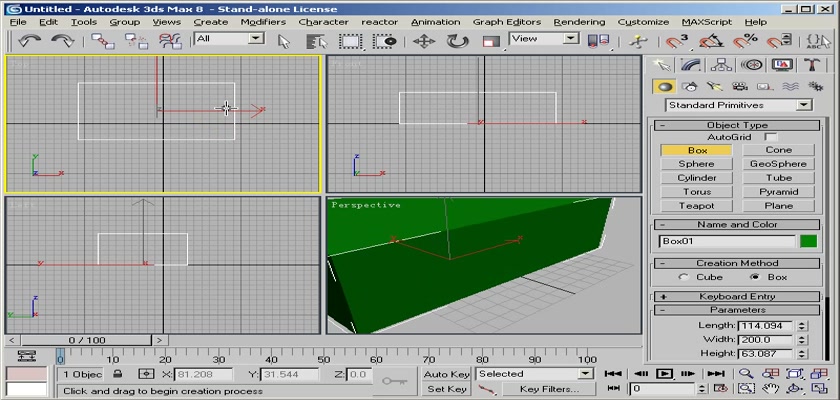Select the Lights category icon
840x400 pixels.
[x=715, y=87]
